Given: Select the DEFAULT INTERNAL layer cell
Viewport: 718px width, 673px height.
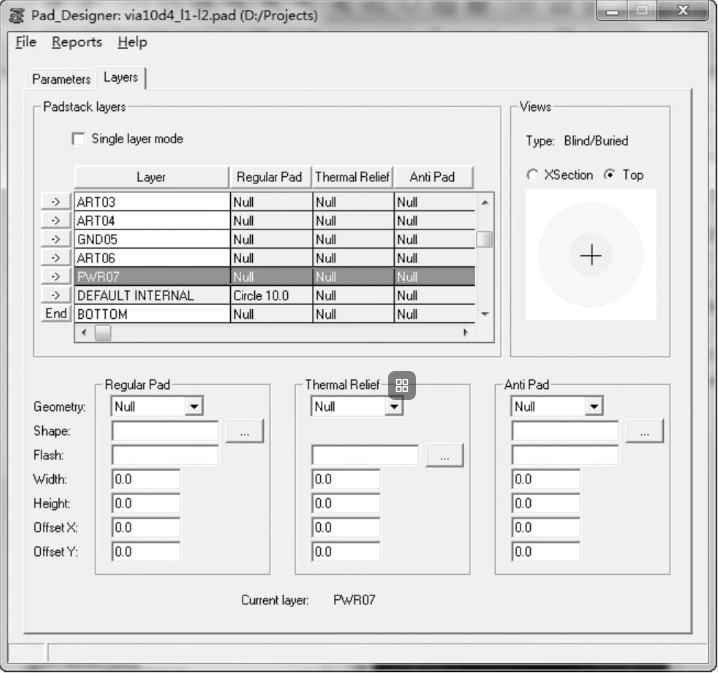Looking at the screenshot, I should click(152, 295).
